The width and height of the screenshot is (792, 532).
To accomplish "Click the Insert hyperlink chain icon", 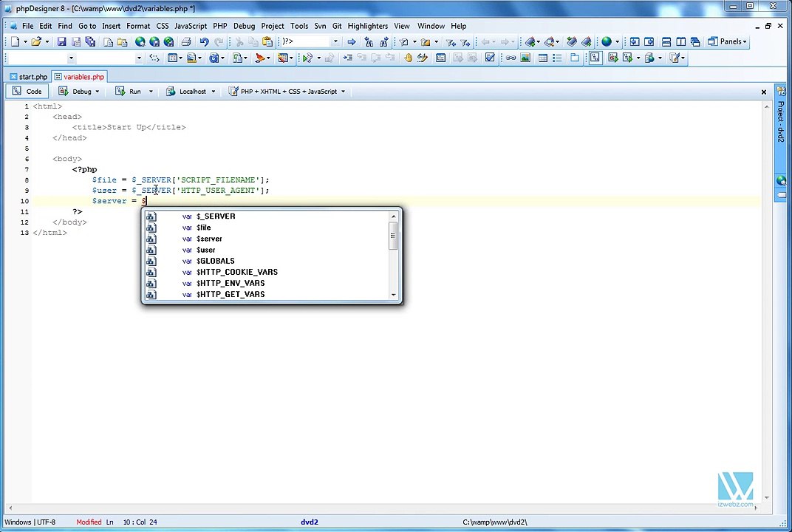I will point(511,58).
